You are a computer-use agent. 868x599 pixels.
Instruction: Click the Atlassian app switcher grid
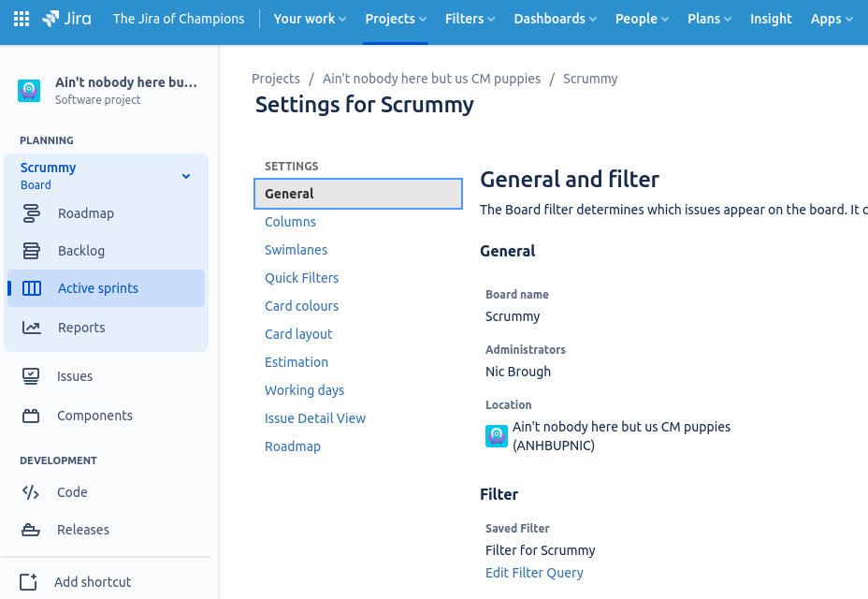pos(21,18)
